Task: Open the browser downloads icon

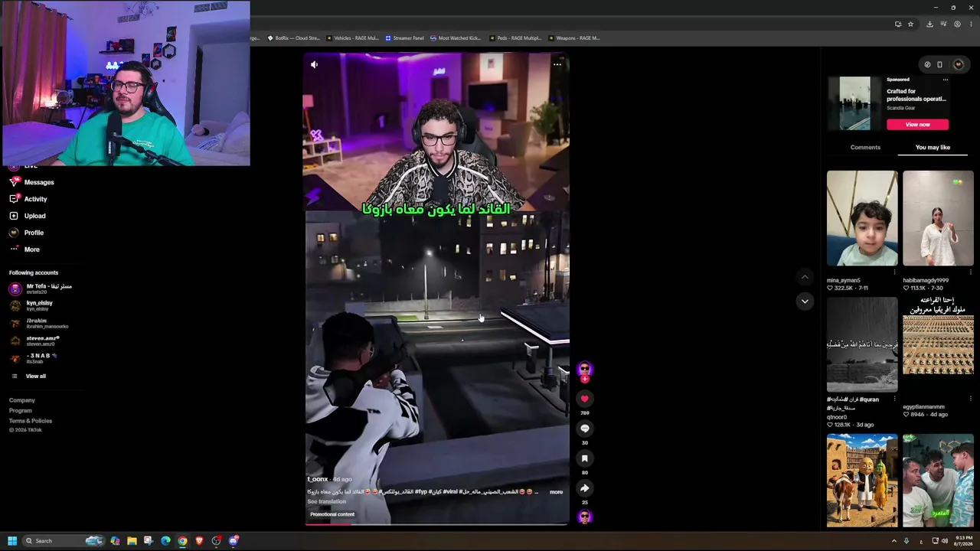Action: pyautogui.click(x=929, y=24)
